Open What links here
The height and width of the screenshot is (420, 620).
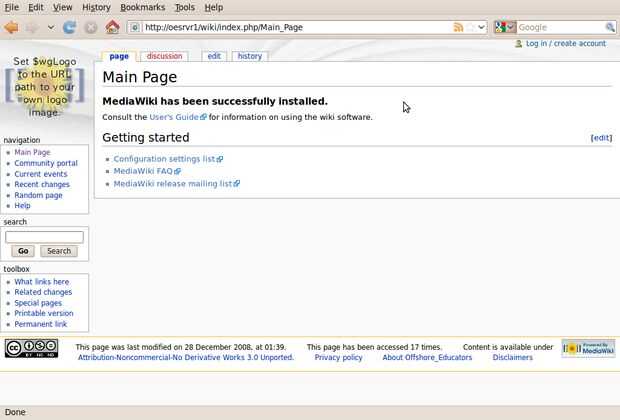coord(42,282)
